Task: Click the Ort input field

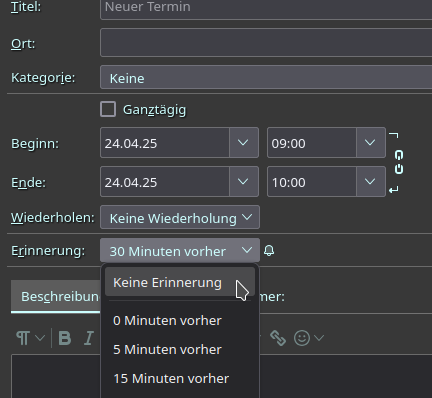Action: coord(266,43)
